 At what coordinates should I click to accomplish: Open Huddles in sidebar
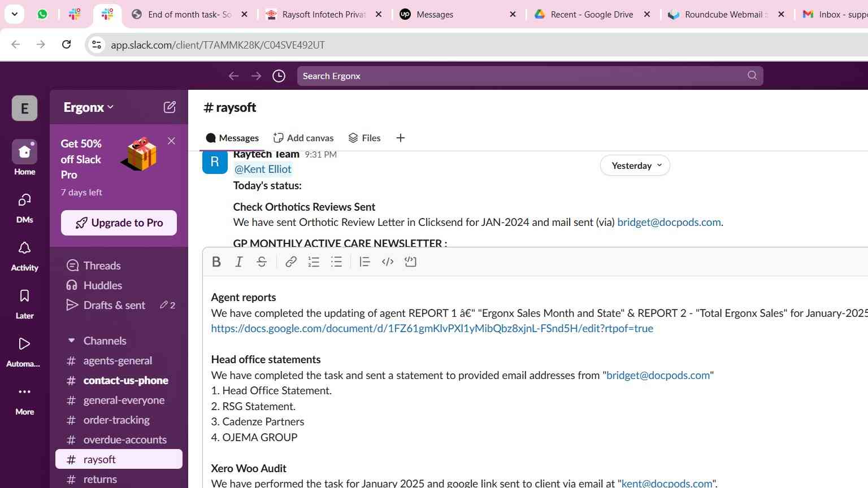tap(94, 285)
